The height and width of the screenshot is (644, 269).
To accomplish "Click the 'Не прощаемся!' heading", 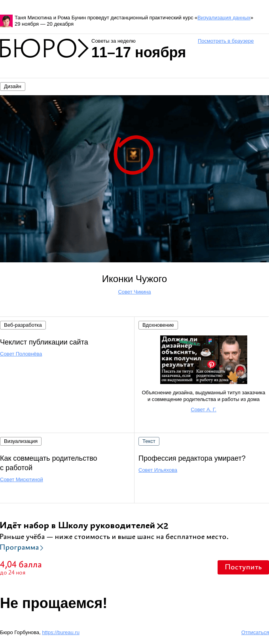I will click(x=53, y=603).
